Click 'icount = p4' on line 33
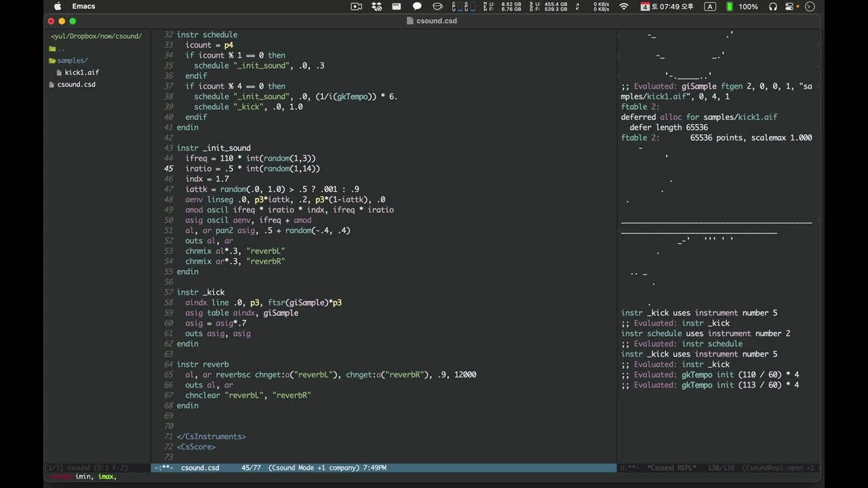Viewport: 868px width, 488px height. (x=209, y=45)
